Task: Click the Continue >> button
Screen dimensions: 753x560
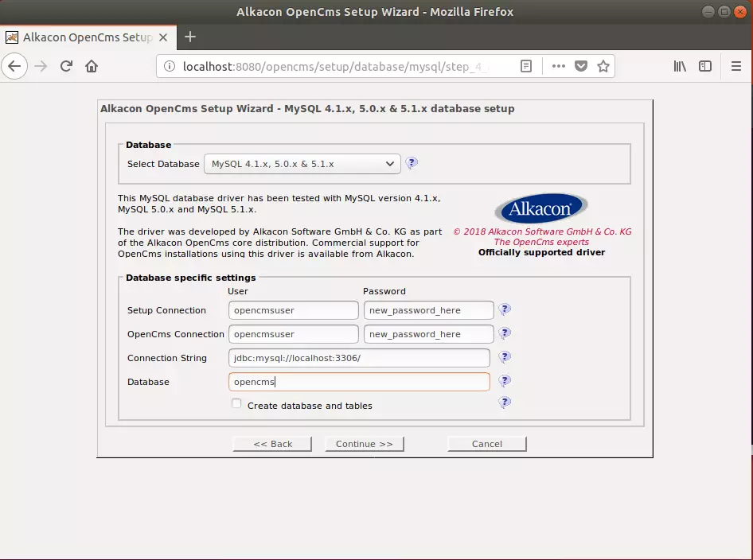Action: click(x=364, y=444)
